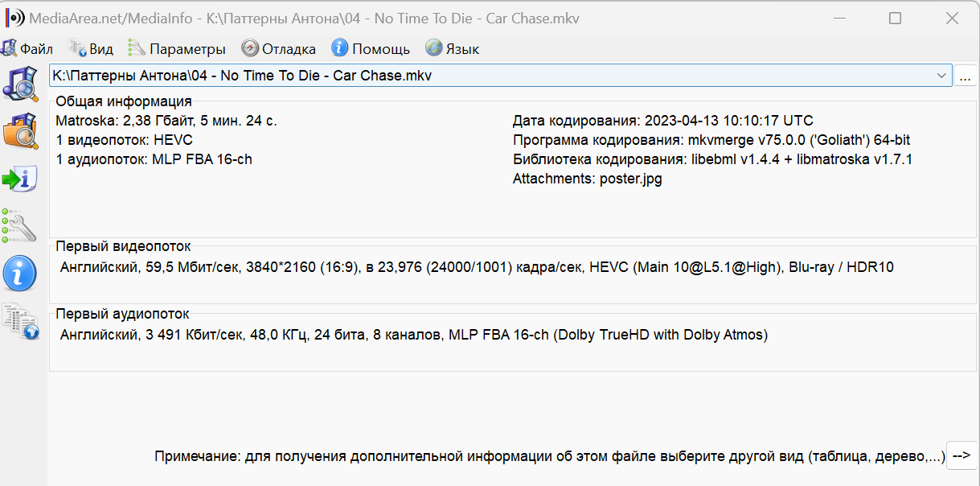Open the Помощь menu
Viewport: 980px width, 486px height.
click(x=371, y=49)
